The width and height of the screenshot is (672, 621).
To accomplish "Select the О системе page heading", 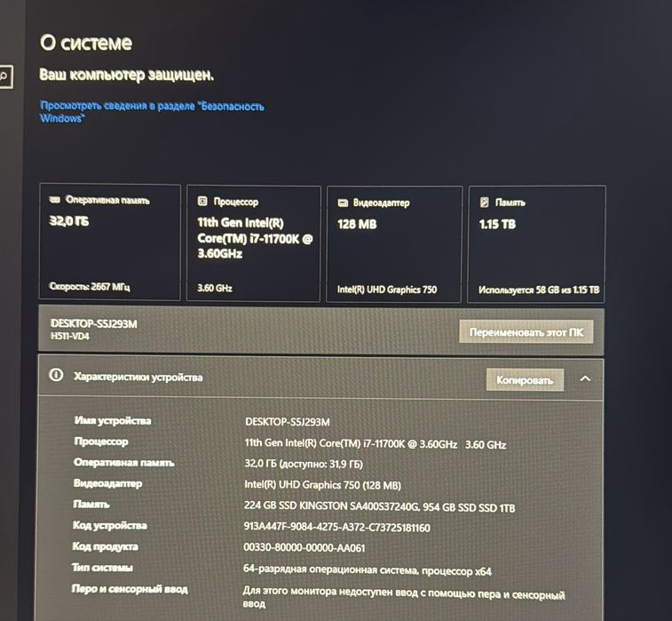I will click(86, 43).
